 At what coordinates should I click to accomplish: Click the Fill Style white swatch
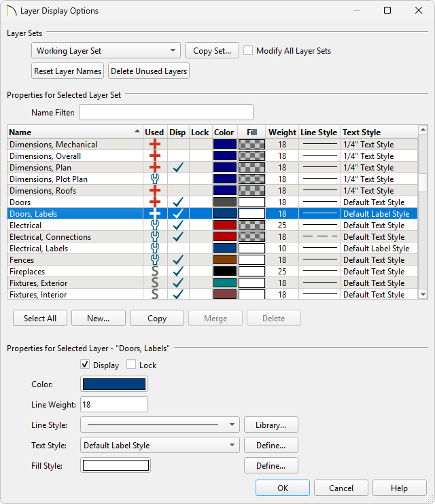(116, 465)
